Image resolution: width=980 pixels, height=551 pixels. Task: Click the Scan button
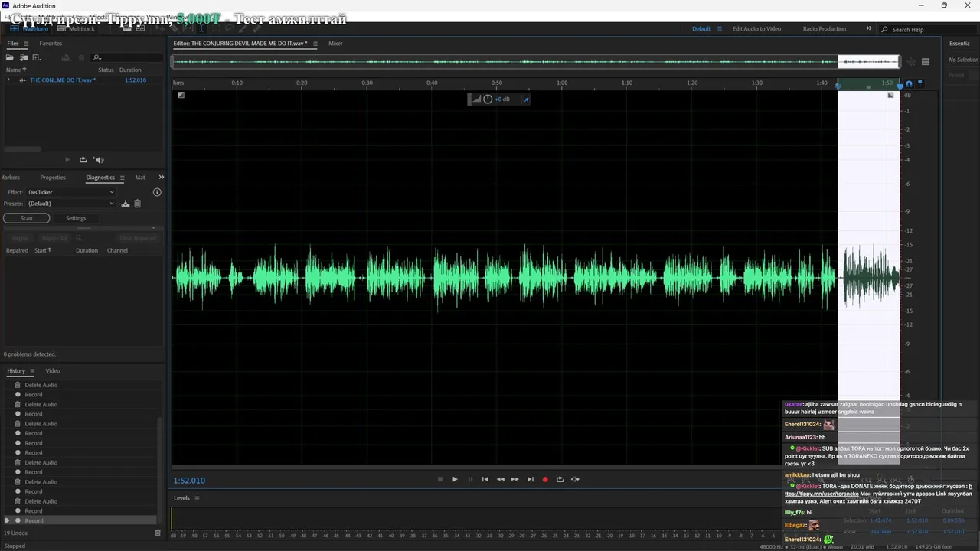tap(27, 218)
